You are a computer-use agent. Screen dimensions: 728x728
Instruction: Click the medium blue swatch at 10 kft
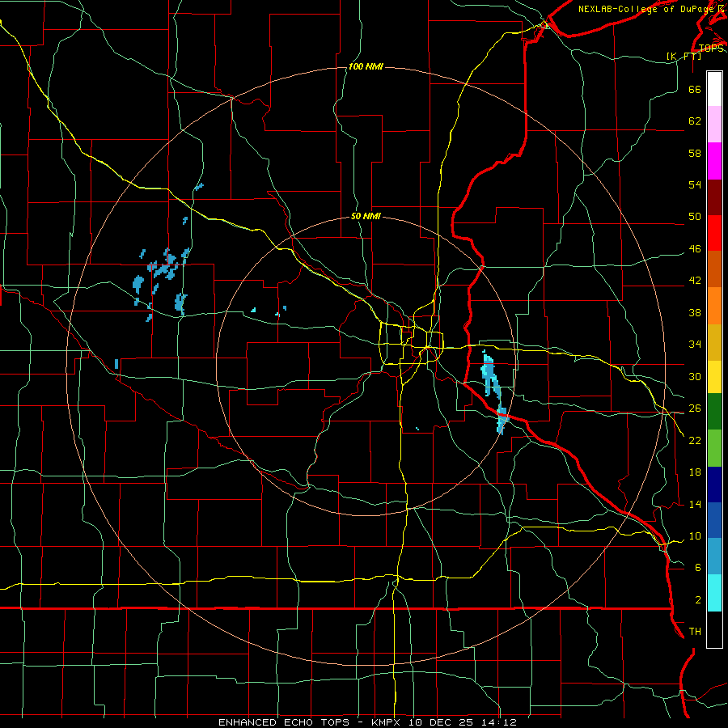click(714, 520)
